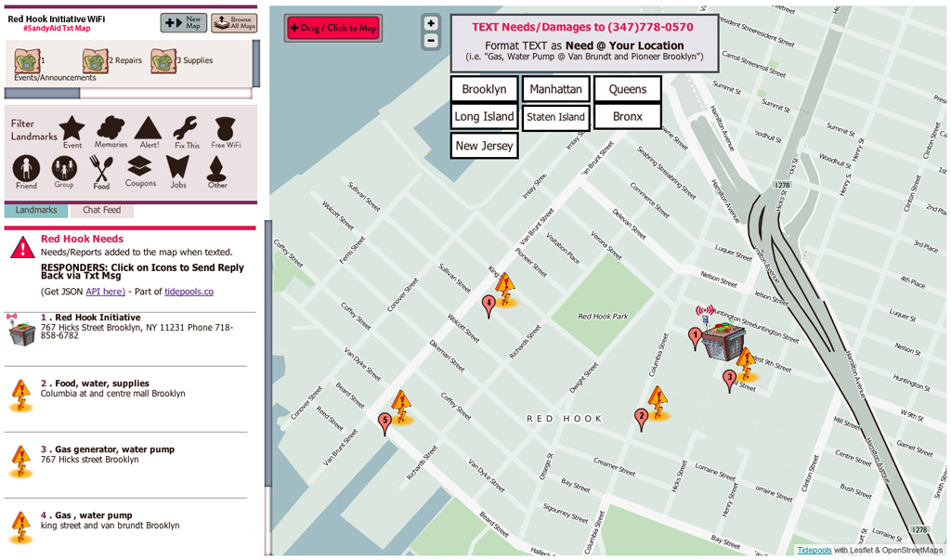The width and height of the screenshot is (951, 560).
Task: Jump map to New Jersey
Action: tap(484, 146)
